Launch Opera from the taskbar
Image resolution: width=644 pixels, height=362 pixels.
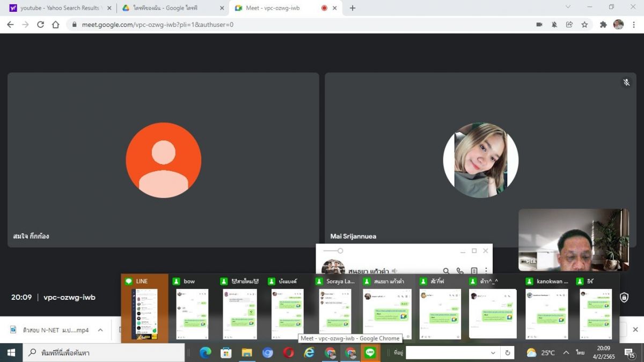289,353
